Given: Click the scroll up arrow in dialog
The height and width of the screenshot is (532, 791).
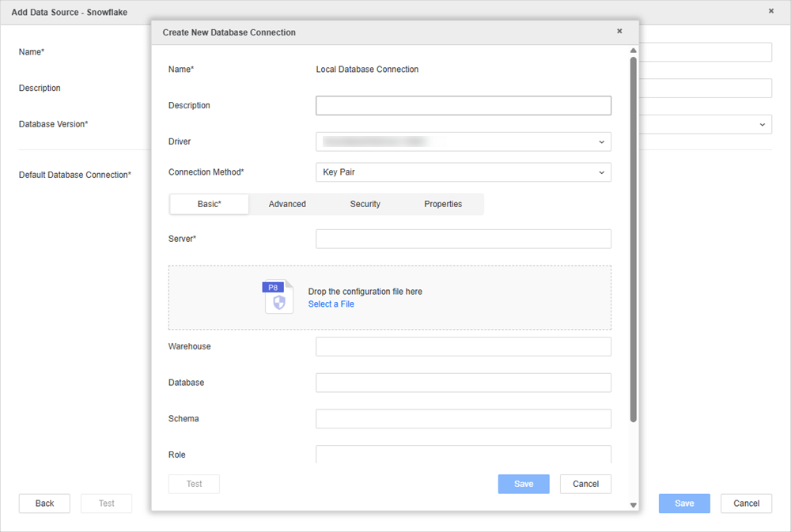Looking at the screenshot, I should [633, 51].
